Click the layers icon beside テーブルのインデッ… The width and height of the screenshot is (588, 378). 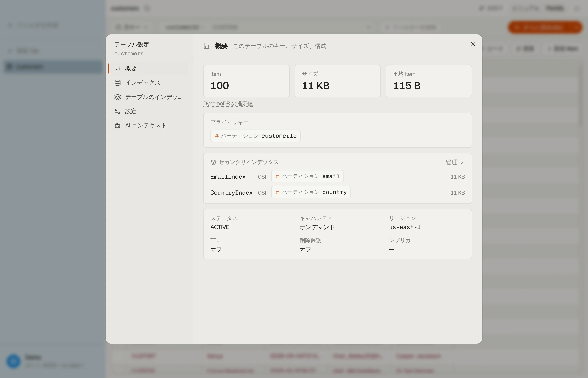coord(118,97)
